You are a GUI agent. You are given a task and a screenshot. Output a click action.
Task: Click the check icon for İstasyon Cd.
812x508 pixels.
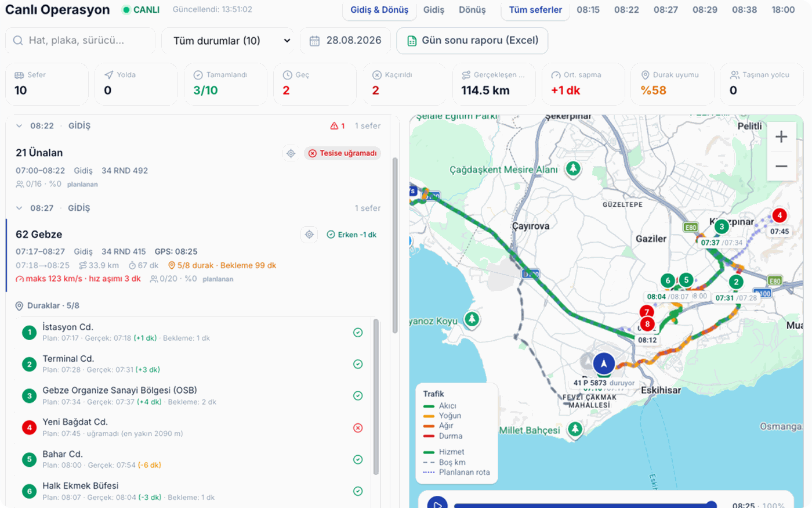click(358, 333)
